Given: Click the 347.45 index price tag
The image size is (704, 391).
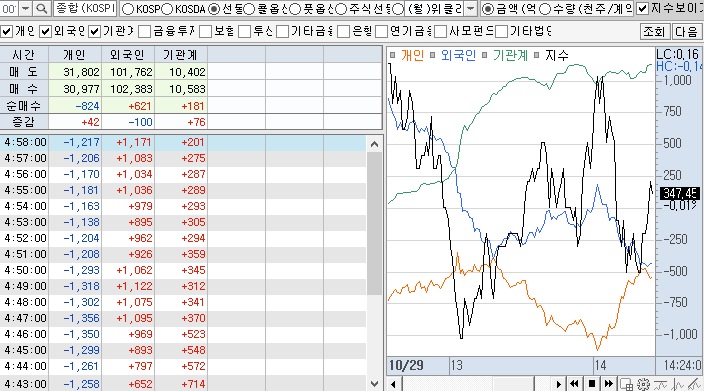Looking at the screenshot, I should tap(680, 193).
